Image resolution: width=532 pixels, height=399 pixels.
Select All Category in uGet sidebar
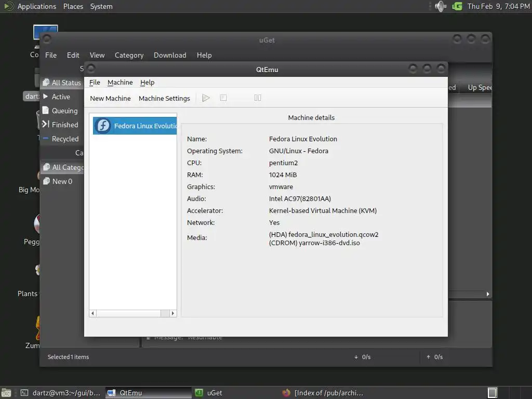[x=62, y=167]
